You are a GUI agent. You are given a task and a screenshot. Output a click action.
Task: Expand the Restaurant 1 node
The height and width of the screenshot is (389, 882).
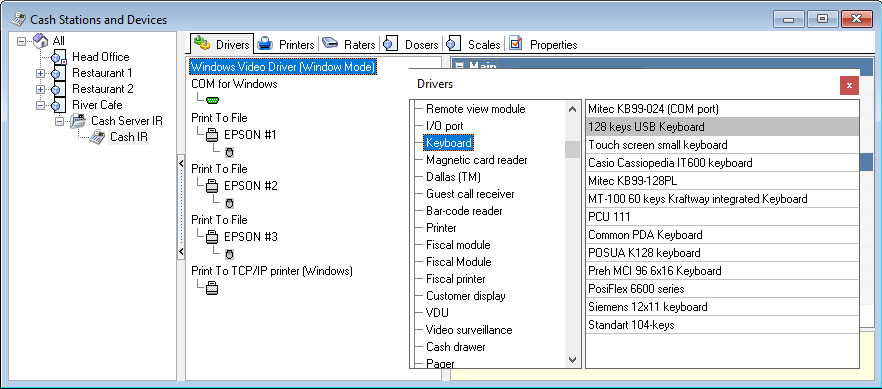40,73
